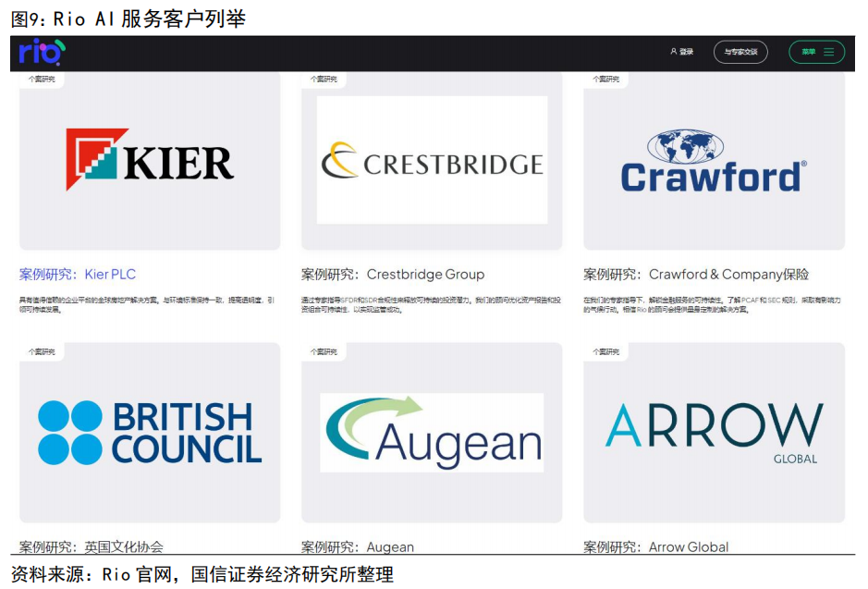Open the green 菜单 menu button

[x=816, y=52]
